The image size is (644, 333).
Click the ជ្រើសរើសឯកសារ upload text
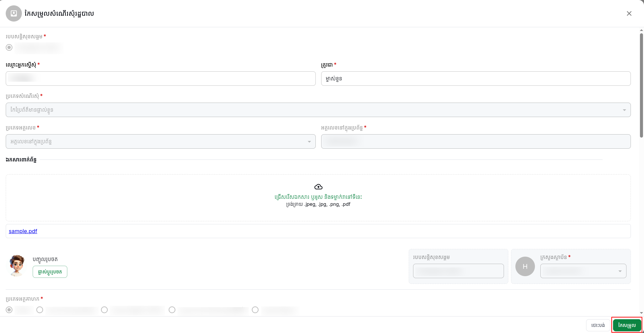tap(318, 197)
